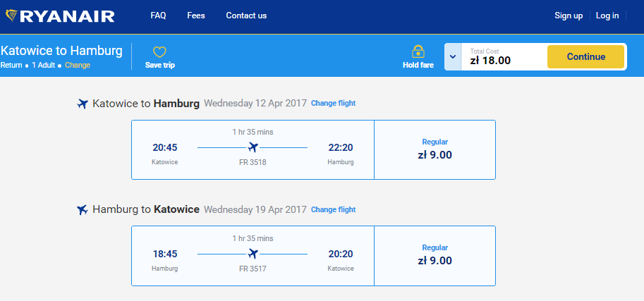Click the Save trip heart icon
644x301 pixels.
159,52
